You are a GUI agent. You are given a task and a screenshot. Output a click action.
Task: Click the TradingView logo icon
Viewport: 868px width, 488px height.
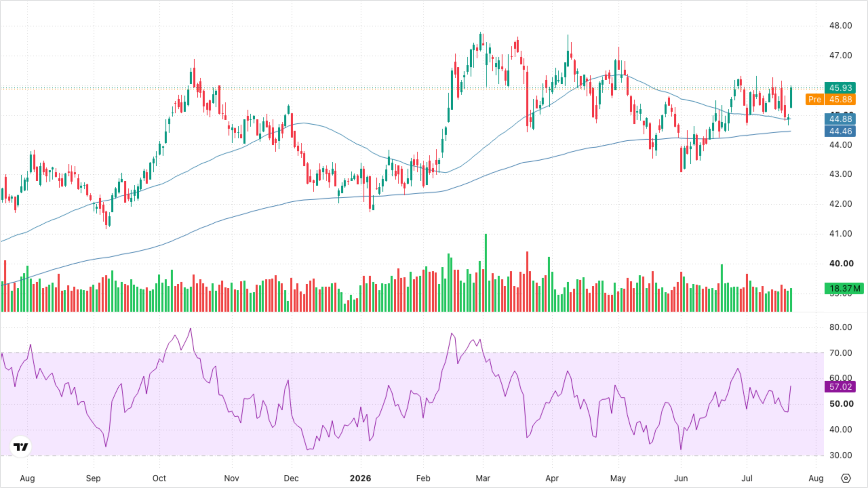click(x=21, y=447)
